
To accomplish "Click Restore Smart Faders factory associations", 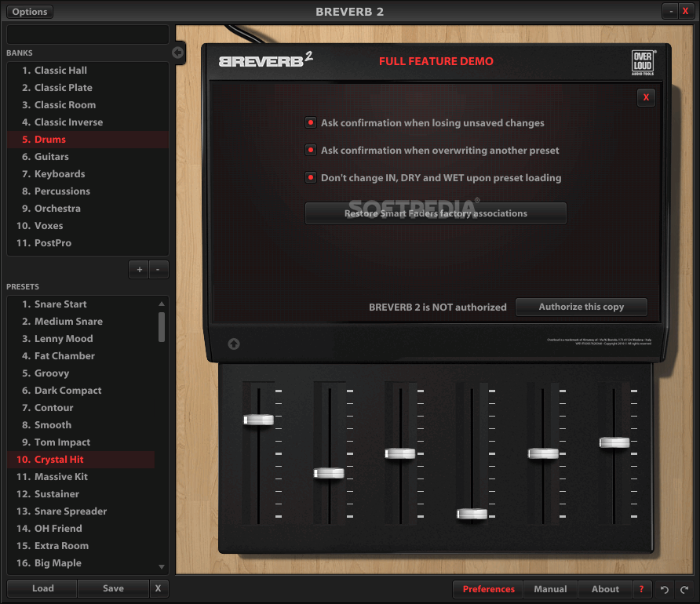I will pyautogui.click(x=436, y=213).
